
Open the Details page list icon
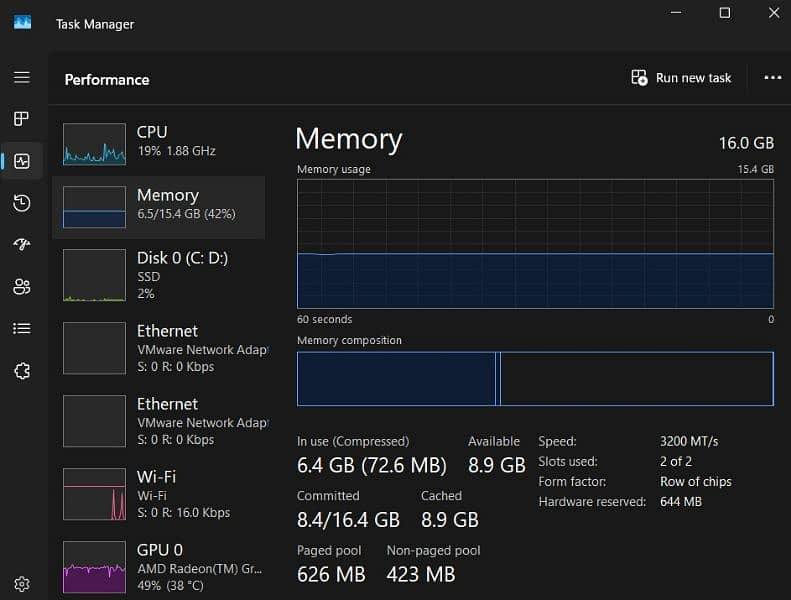21,328
